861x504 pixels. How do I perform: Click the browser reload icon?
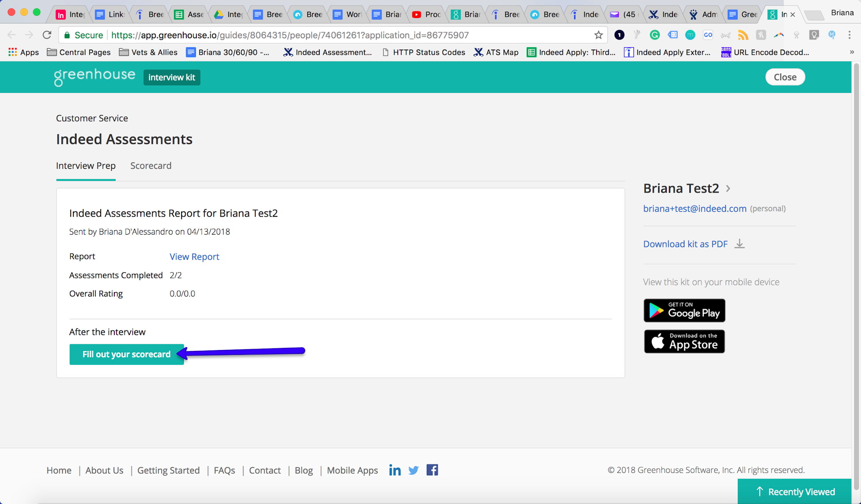pyautogui.click(x=47, y=35)
